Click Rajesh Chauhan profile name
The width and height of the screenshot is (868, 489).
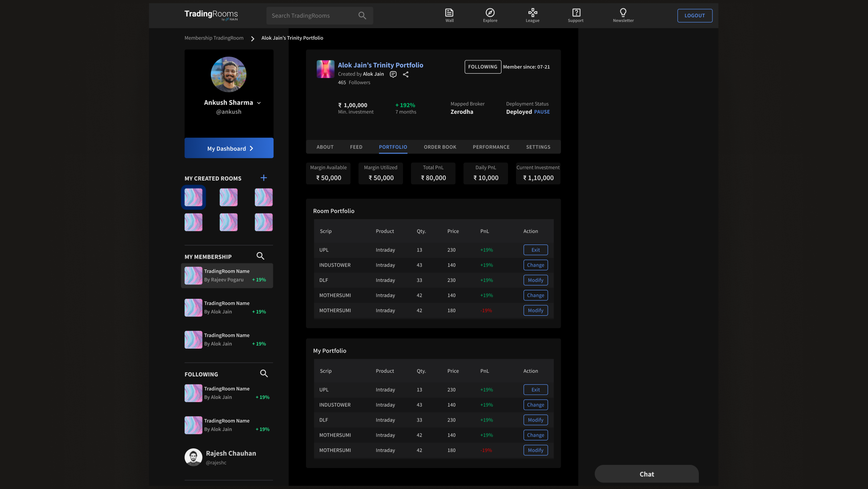231,454
